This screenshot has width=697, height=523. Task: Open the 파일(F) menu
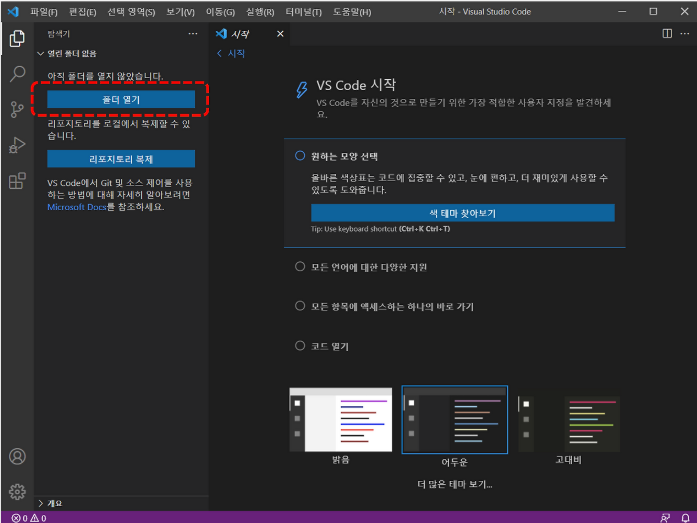coord(44,12)
